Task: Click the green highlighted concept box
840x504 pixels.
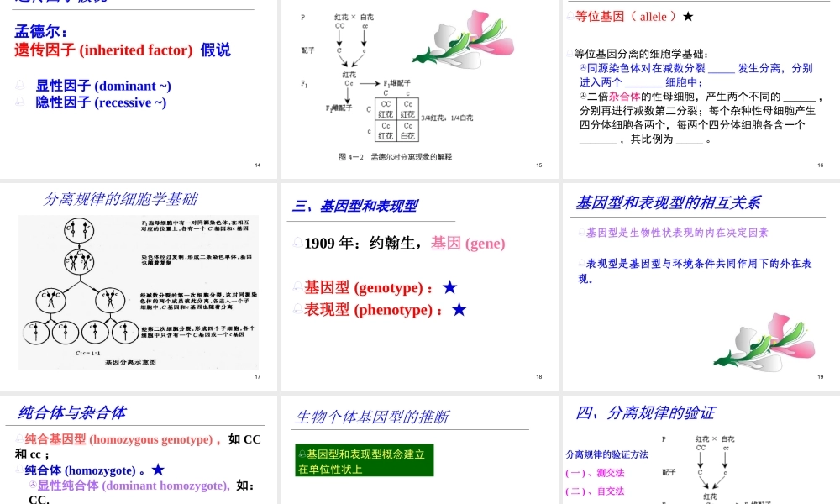Action: [x=361, y=459]
